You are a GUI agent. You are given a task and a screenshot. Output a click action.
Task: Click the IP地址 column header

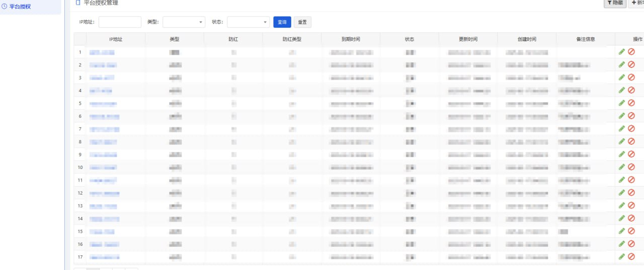pos(116,39)
